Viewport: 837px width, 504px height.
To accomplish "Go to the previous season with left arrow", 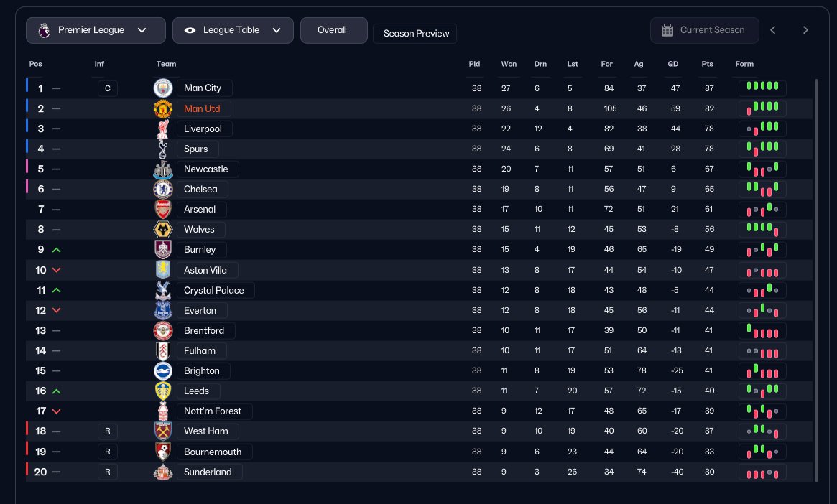I will (773, 30).
